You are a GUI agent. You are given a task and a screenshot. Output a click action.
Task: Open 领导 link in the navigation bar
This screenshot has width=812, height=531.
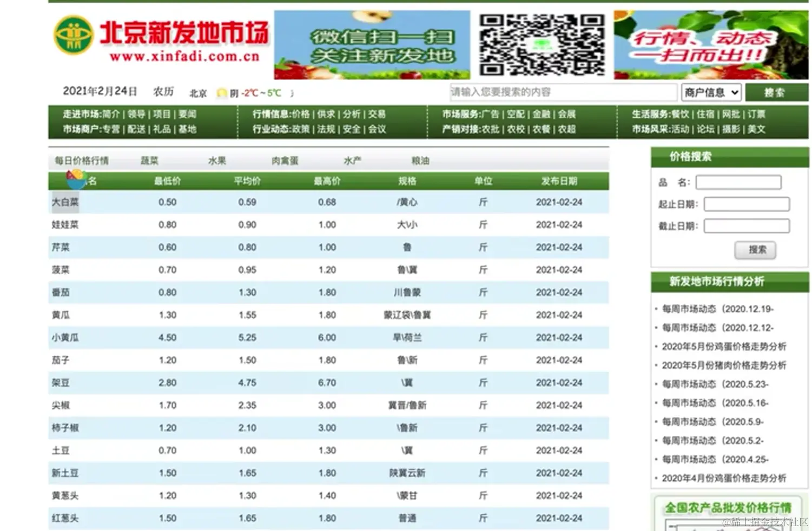coord(136,114)
